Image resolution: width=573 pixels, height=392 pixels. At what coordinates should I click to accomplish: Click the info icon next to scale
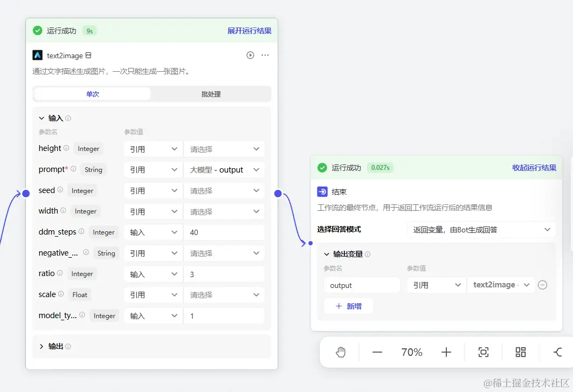(61, 294)
